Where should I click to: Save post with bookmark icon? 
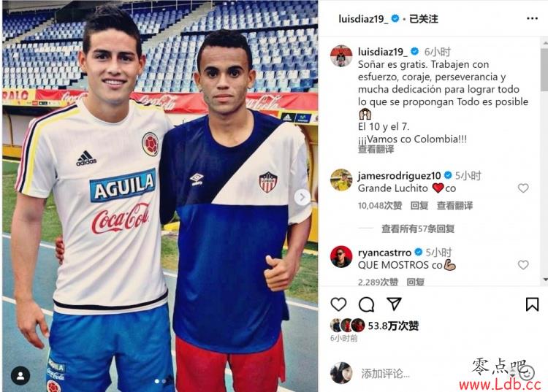click(x=532, y=304)
